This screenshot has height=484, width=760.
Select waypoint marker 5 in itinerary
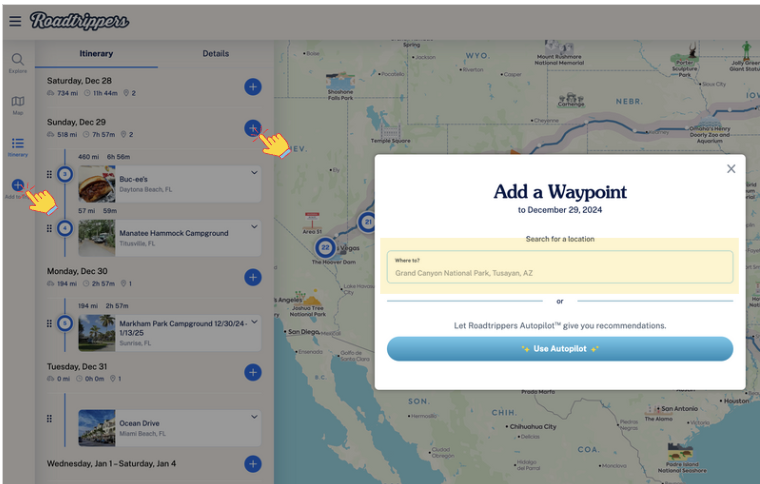65,323
